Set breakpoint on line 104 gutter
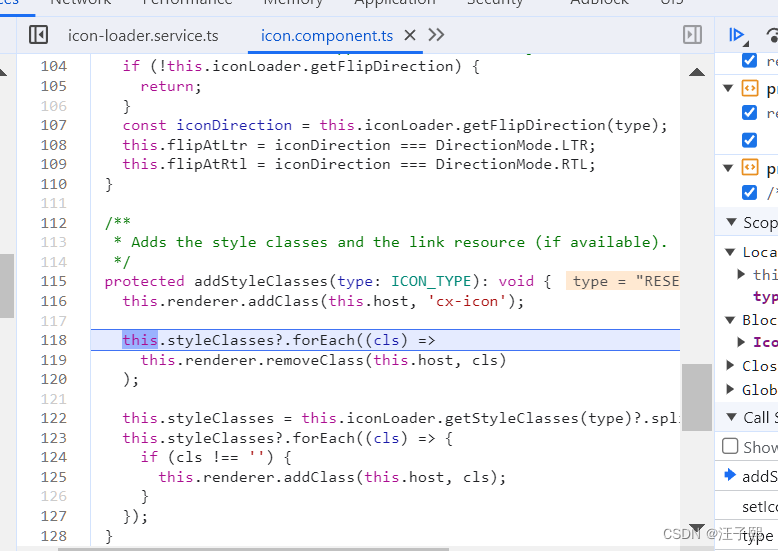Viewport: 778px width, 551px height. point(54,66)
